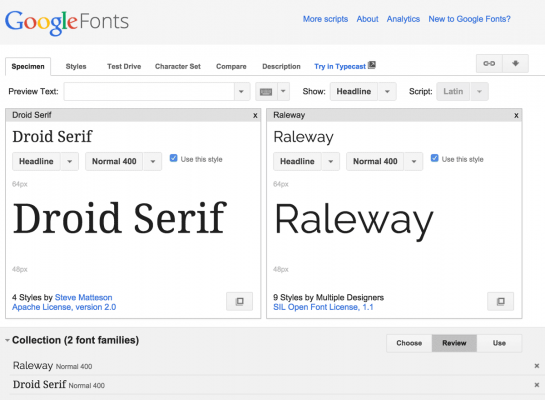Open the Show Headline dropdown
Viewport: 545px width, 400px height.
[363, 92]
